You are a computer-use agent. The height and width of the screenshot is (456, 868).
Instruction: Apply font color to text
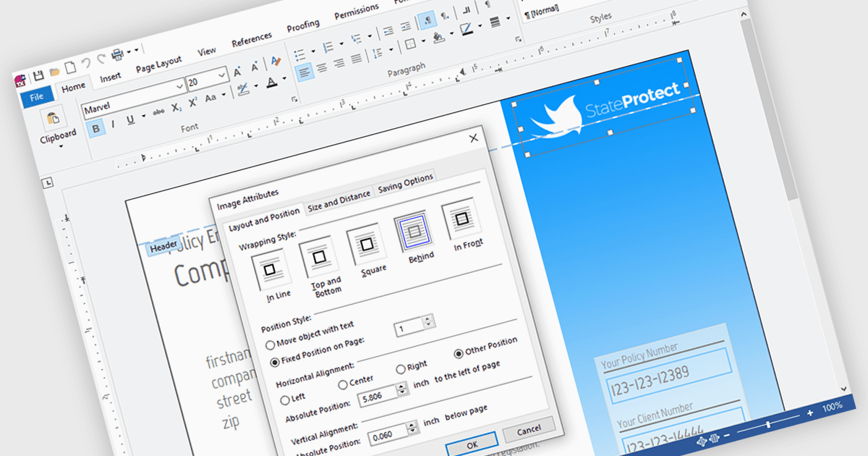(x=271, y=83)
